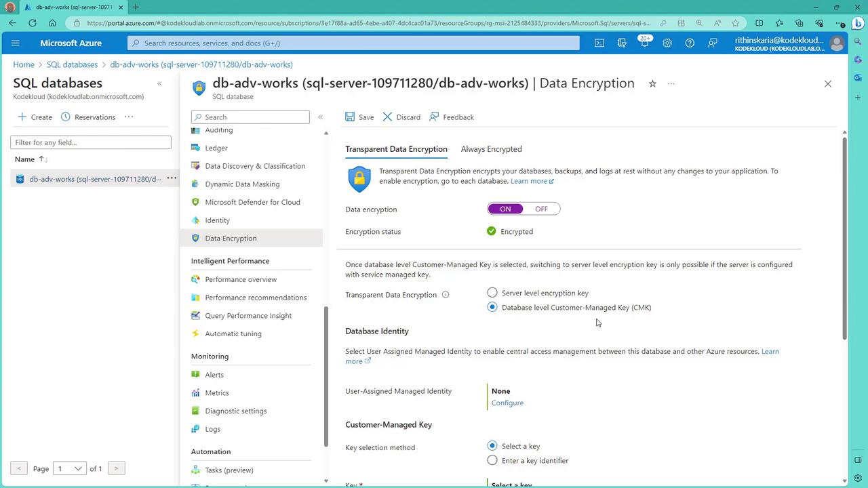The image size is (868, 488).
Task: Collapse the resource menu with chevrons
Action: point(320,117)
